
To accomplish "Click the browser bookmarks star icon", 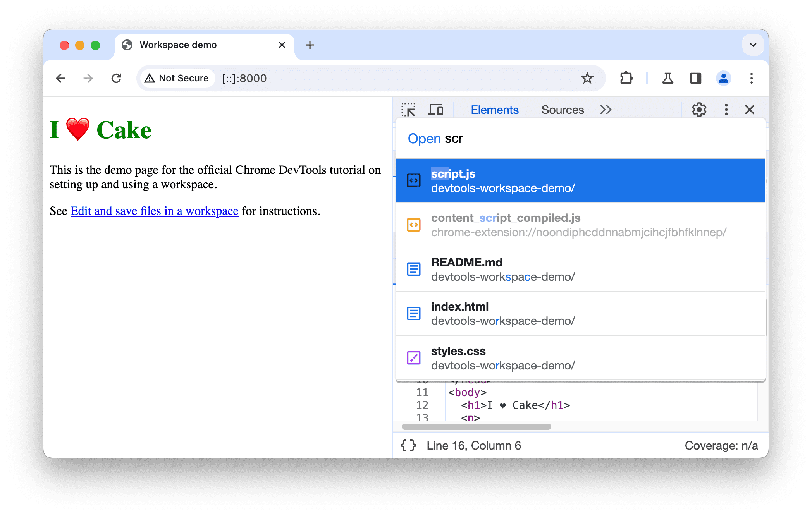I will pyautogui.click(x=587, y=77).
